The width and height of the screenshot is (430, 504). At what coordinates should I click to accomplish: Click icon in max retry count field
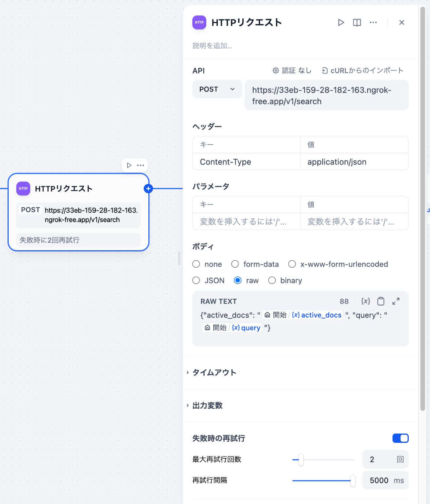point(400,459)
